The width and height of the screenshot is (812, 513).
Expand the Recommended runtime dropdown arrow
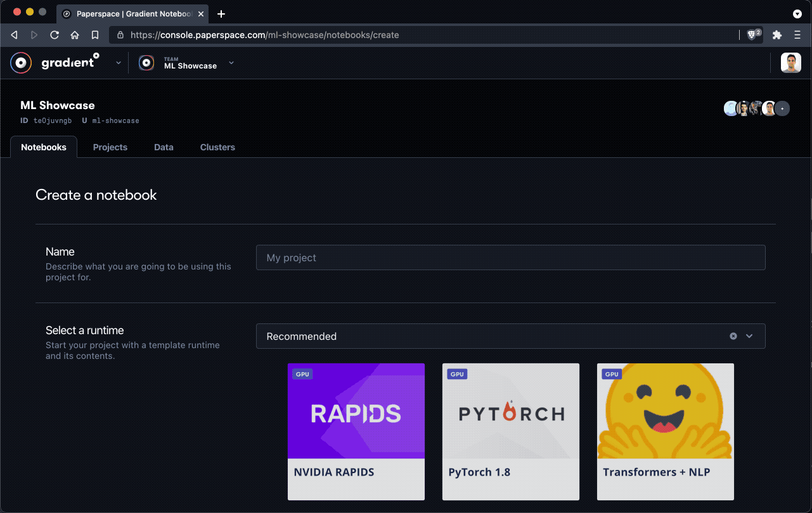pos(749,336)
